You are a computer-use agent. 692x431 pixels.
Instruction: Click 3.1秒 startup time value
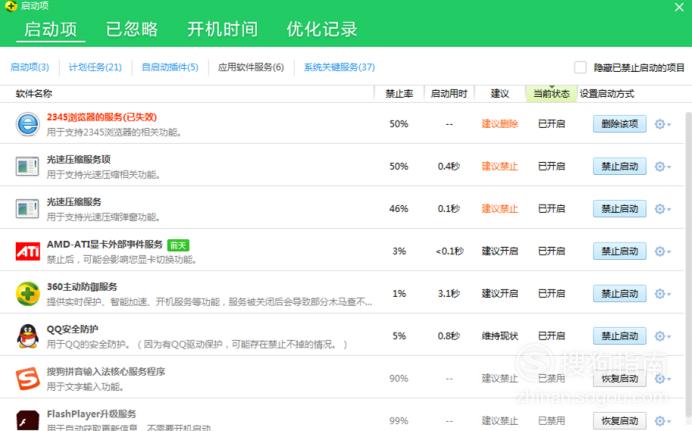pyautogui.click(x=449, y=293)
